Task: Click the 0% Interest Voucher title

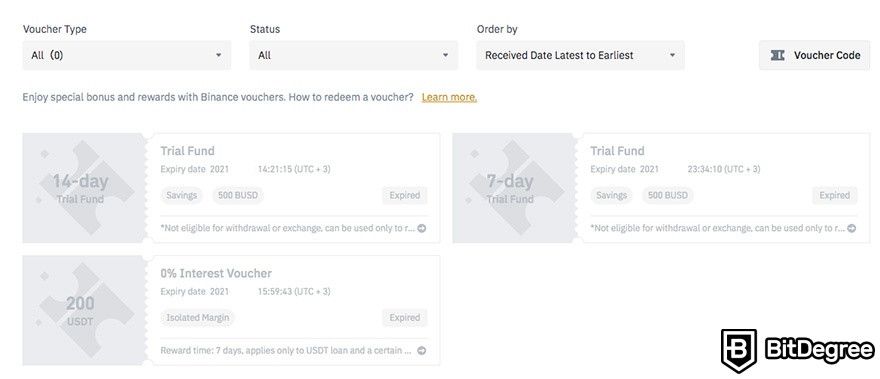Action: click(216, 273)
